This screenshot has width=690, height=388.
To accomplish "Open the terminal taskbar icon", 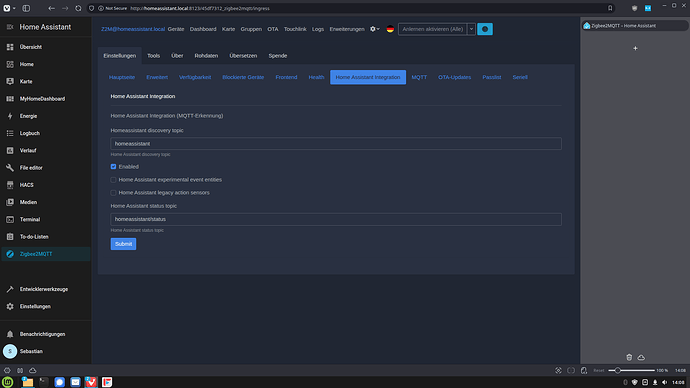I will point(44,382).
